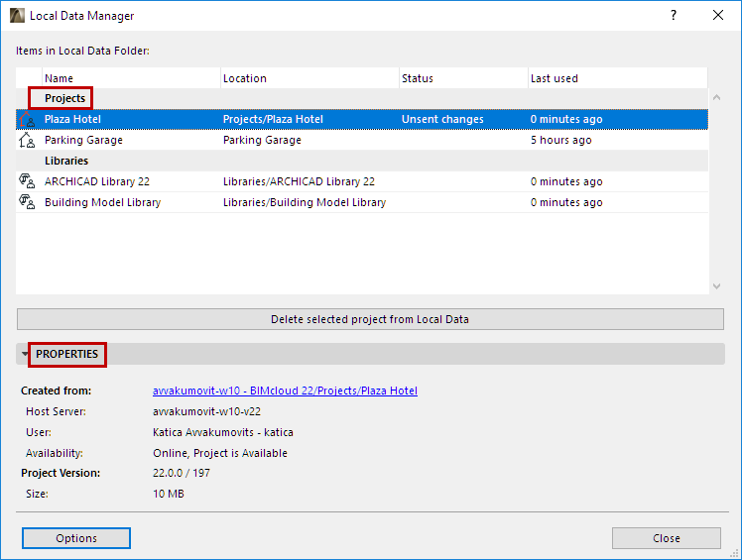Sort the list by Location column header
Viewport: 742px width, 560px height.
310,78
